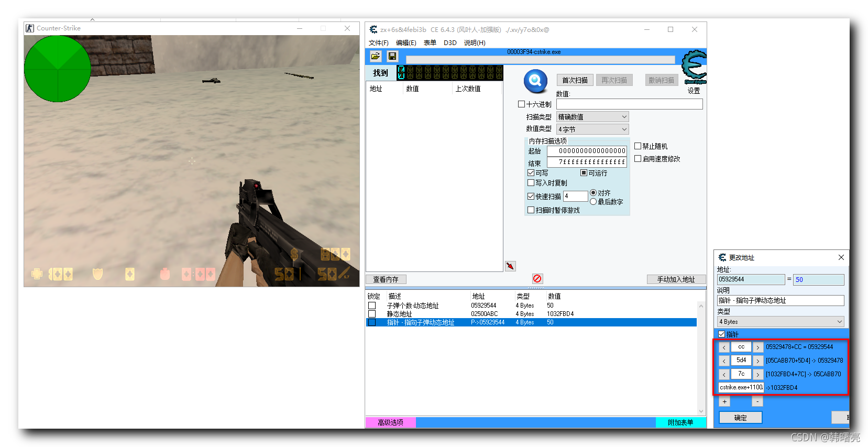Viewport: 868px width, 447px height.
Task: Increase the 5d4 offset with right arrow
Action: (757, 361)
